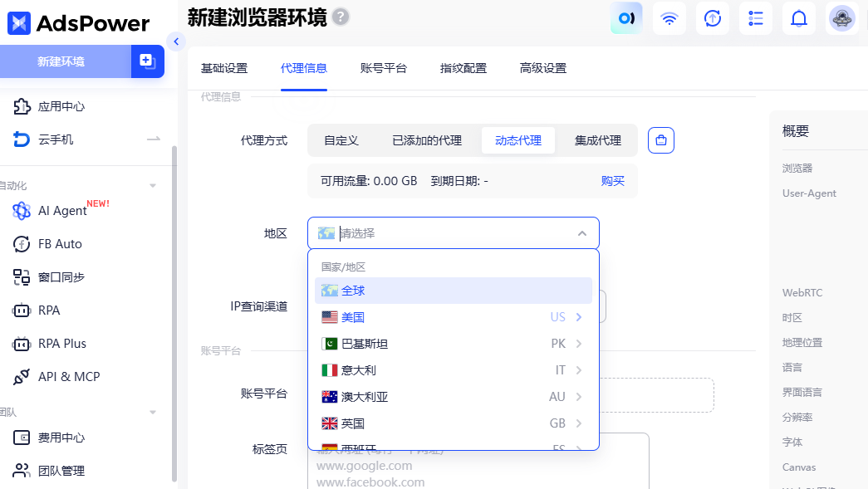The width and height of the screenshot is (868, 489).
Task: Expand 意大利 sub-regions with the chevron
Action: 578,370
